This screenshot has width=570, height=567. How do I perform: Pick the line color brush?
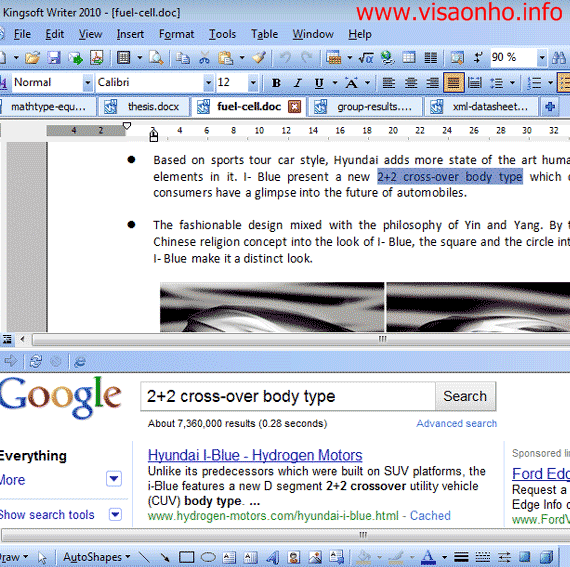point(396,557)
